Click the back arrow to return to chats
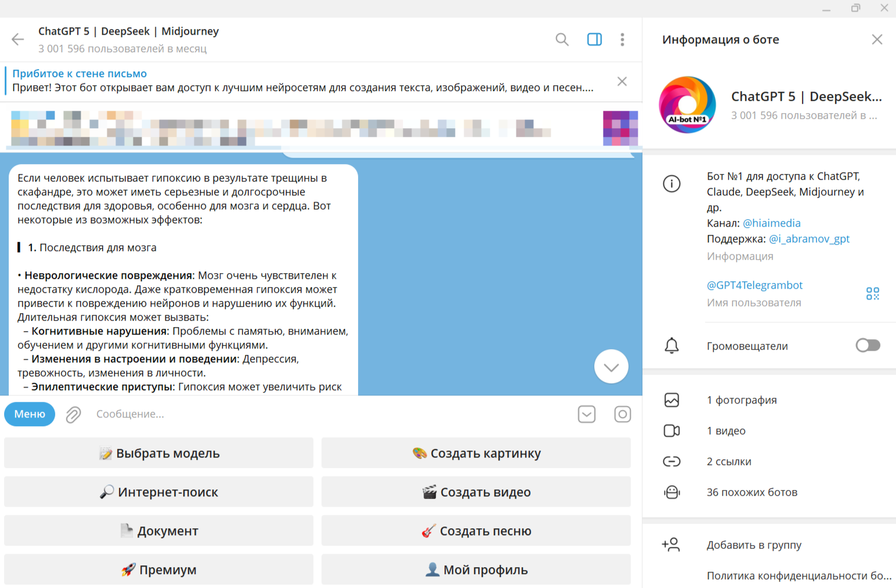 [x=17, y=39]
